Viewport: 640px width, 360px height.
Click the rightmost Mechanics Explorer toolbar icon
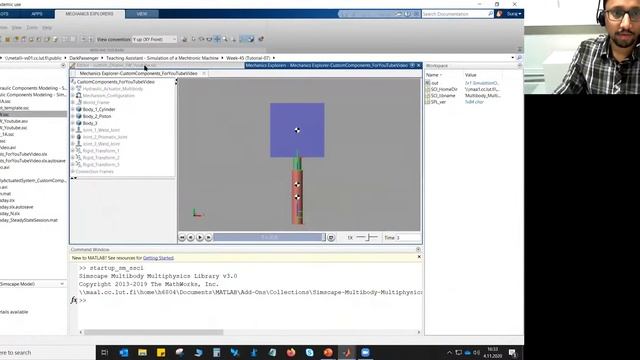click(x=261, y=39)
